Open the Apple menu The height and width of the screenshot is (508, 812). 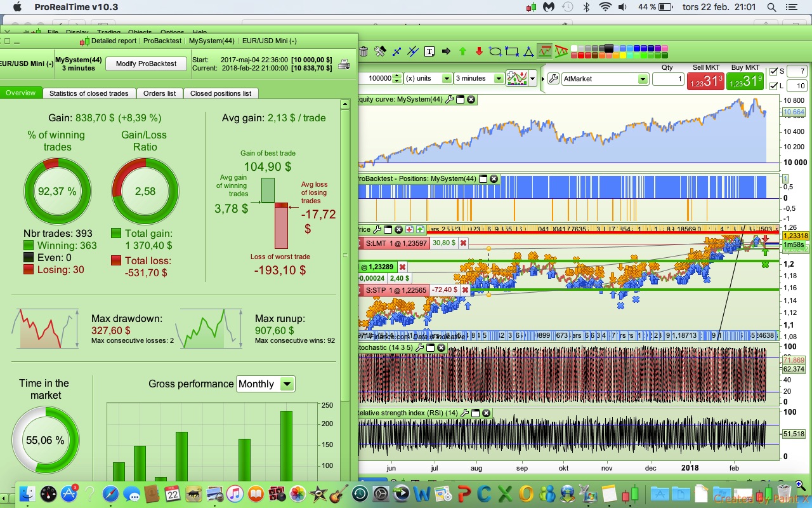click(16, 7)
